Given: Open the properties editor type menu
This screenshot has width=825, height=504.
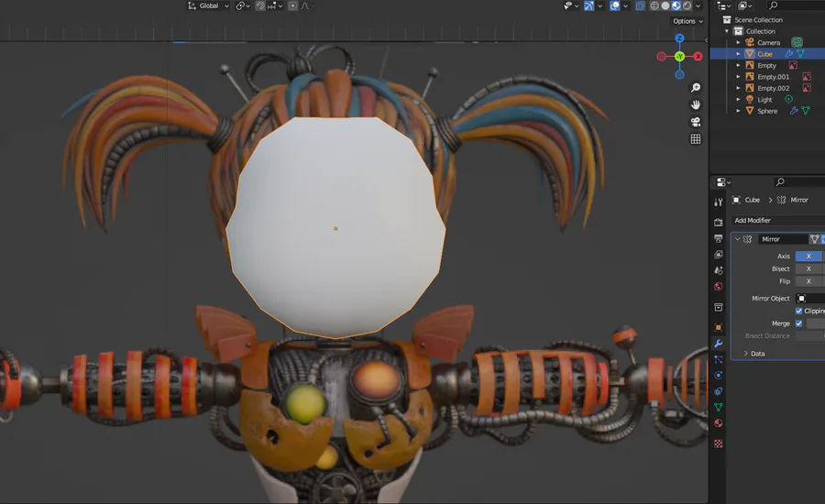Looking at the screenshot, I should pyautogui.click(x=724, y=182).
